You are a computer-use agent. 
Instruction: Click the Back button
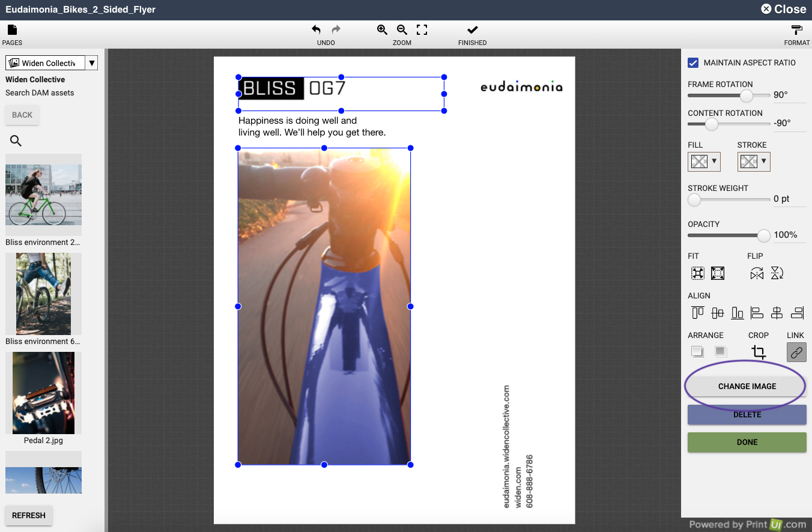(x=22, y=115)
